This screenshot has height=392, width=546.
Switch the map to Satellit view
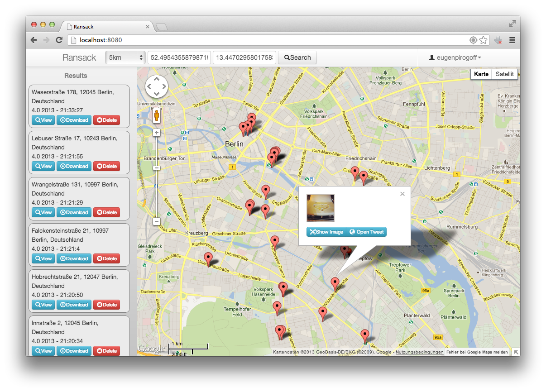[x=504, y=74]
